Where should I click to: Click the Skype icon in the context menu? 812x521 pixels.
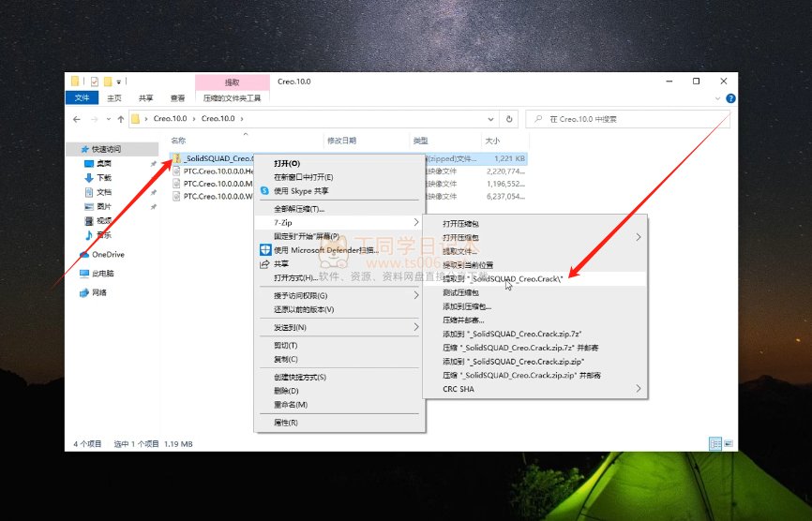[264, 191]
